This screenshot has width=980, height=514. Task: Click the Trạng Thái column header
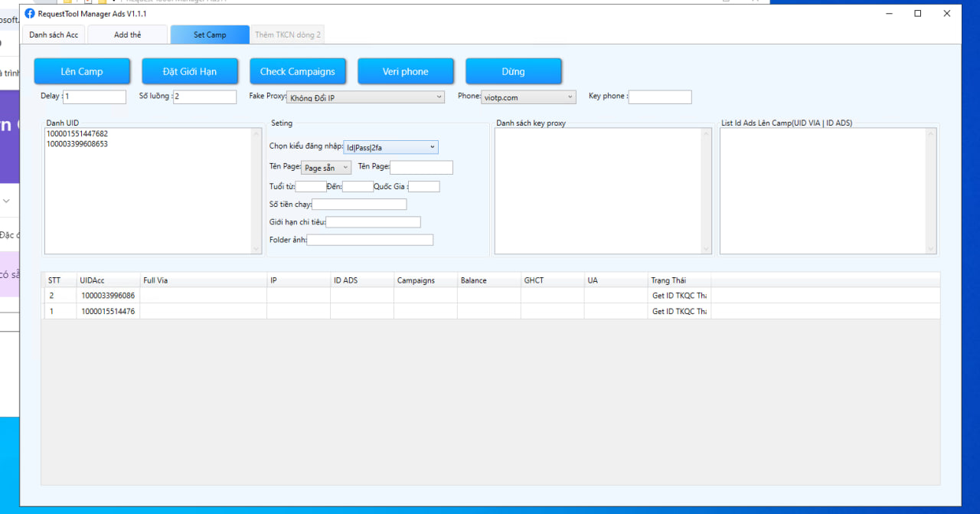tap(679, 280)
